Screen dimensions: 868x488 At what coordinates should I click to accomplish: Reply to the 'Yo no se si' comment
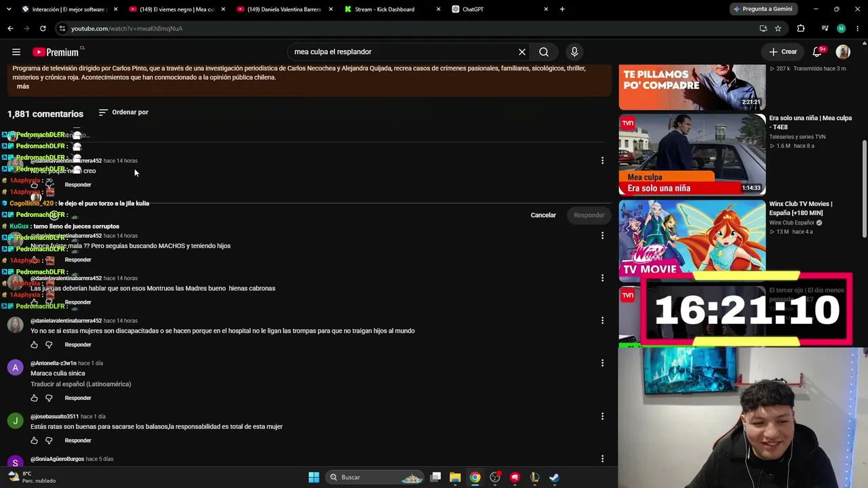pos(78,345)
